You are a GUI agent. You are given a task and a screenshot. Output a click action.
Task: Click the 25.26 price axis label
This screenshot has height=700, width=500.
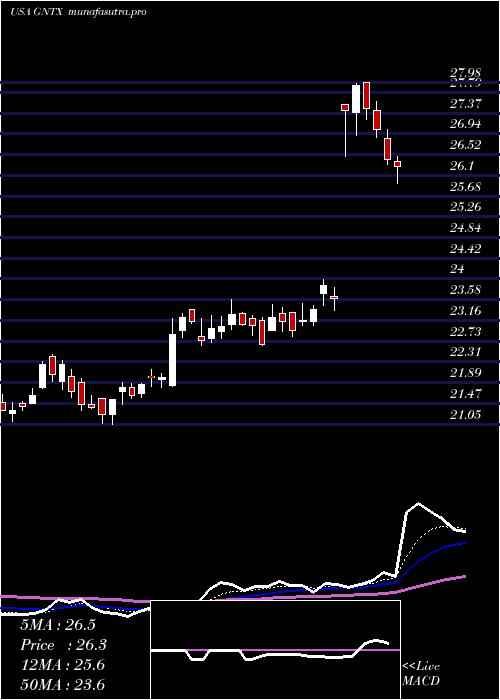(465, 207)
